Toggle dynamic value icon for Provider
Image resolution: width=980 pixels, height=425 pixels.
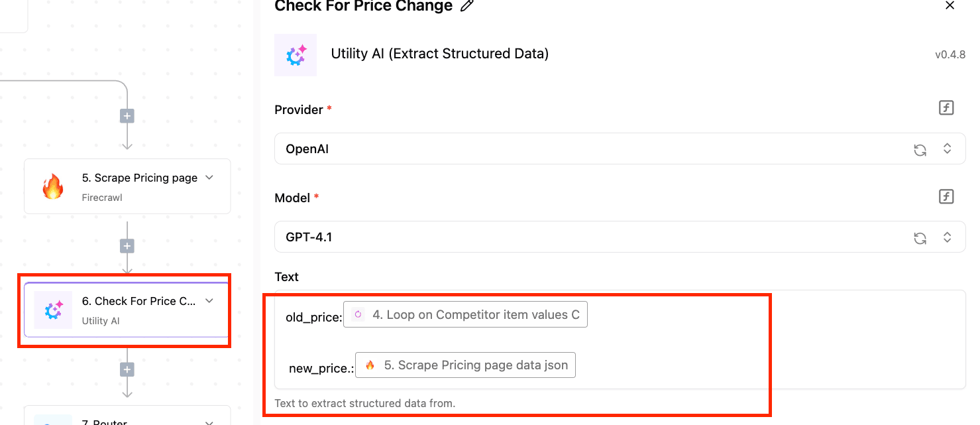point(946,108)
